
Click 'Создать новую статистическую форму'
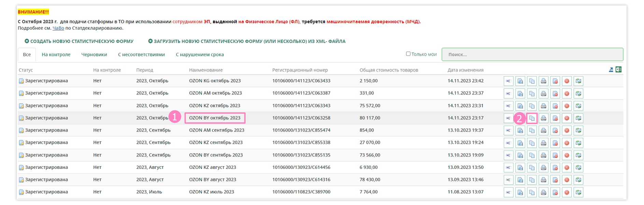(x=79, y=41)
